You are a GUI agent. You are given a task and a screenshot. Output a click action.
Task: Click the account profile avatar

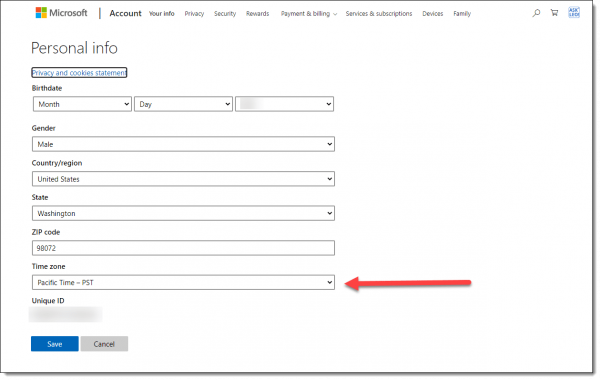(x=574, y=13)
